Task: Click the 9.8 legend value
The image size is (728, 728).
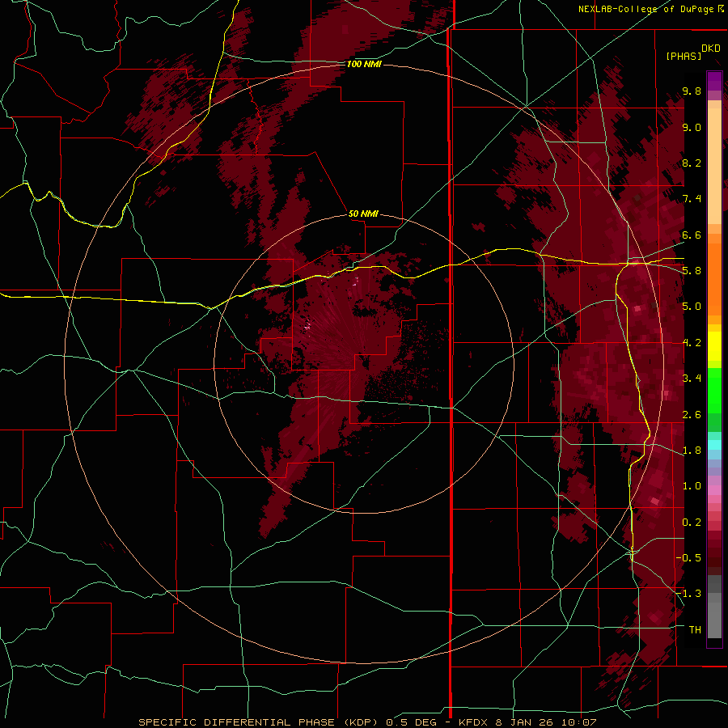Action: click(692, 91)
